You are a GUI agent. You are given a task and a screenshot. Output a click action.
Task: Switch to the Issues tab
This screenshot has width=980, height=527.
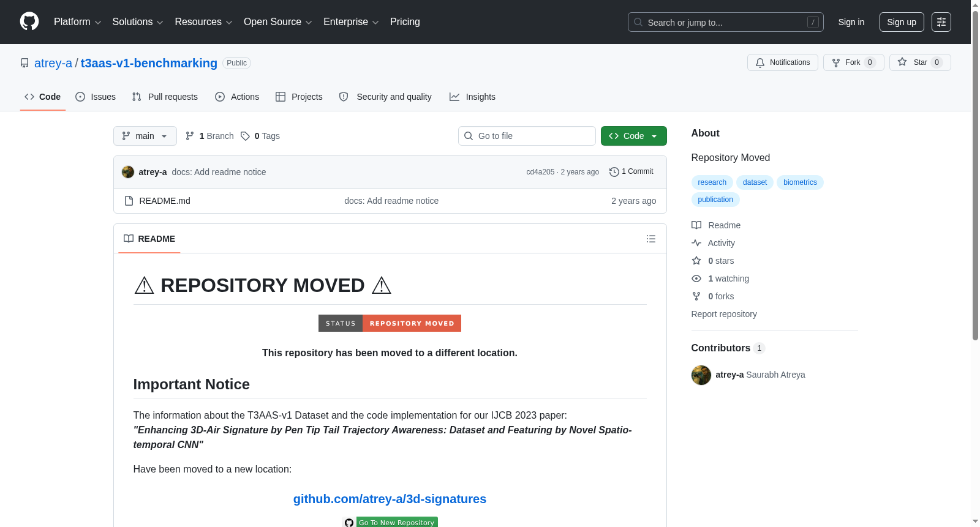pyautogui.click(x=96, y=97)
